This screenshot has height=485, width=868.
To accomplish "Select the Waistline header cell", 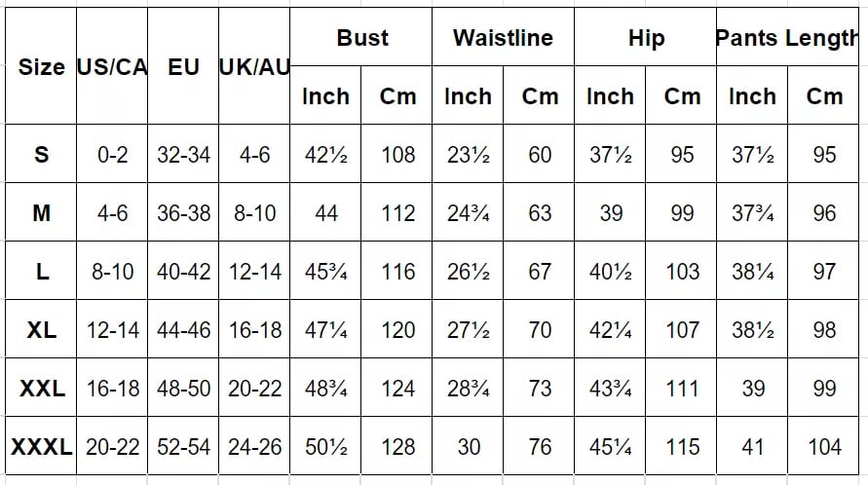I will [503, 38].
